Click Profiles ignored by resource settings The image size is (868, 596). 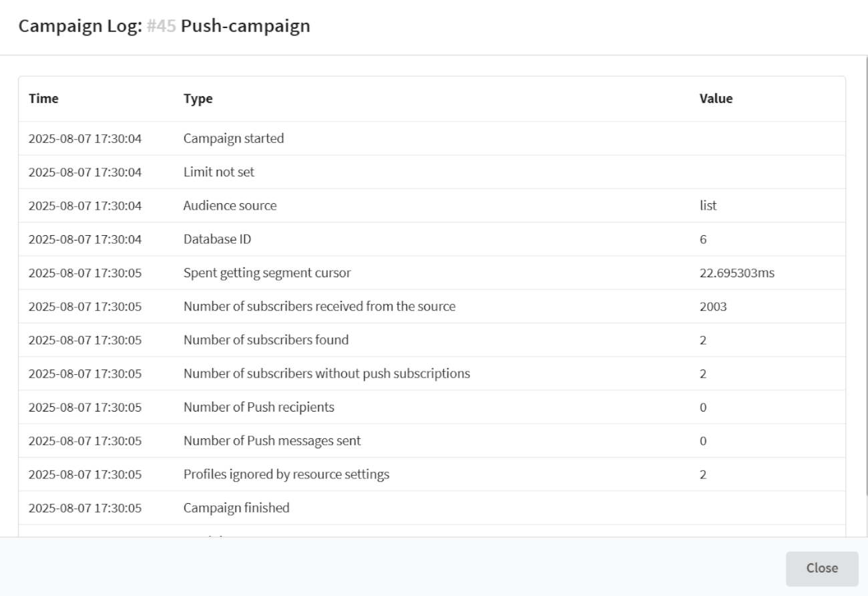tap(286, 474)
